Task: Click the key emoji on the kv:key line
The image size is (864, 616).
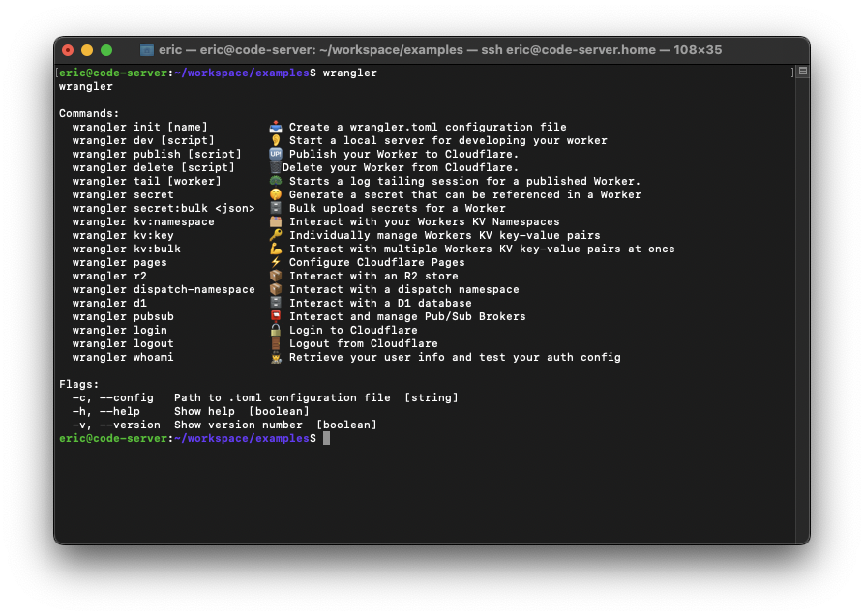Action: pos(276,235)
